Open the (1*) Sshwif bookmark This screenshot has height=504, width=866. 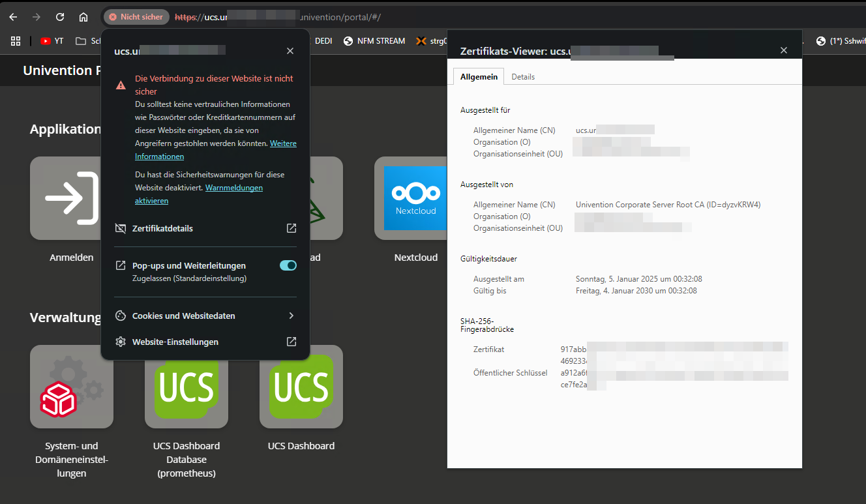point(840,40)
